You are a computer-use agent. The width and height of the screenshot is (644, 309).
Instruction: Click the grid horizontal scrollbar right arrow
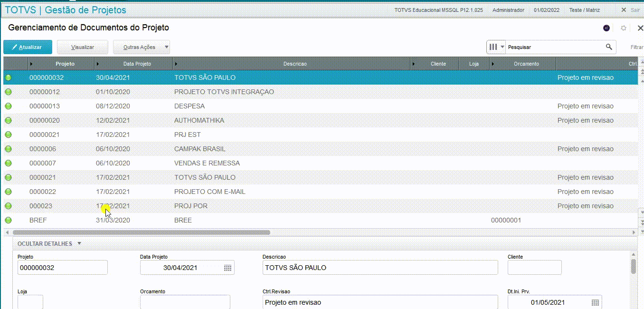coord(634,232)
